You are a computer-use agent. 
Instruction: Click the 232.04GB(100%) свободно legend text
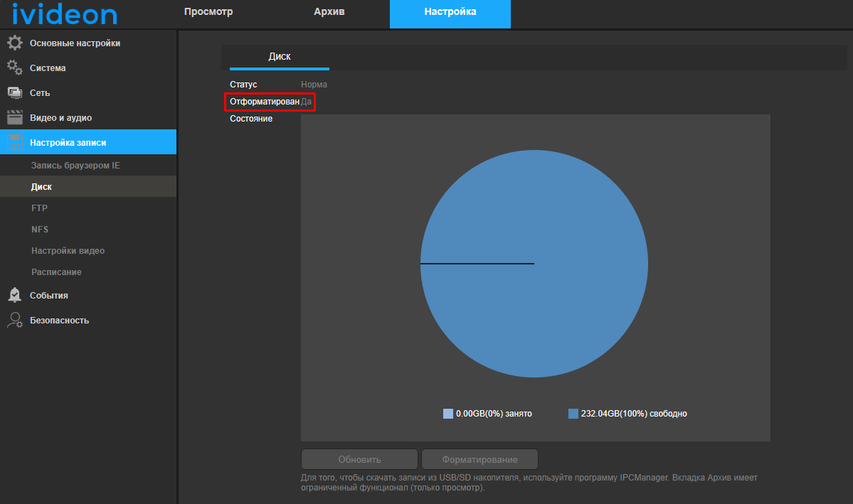(634, 414)
